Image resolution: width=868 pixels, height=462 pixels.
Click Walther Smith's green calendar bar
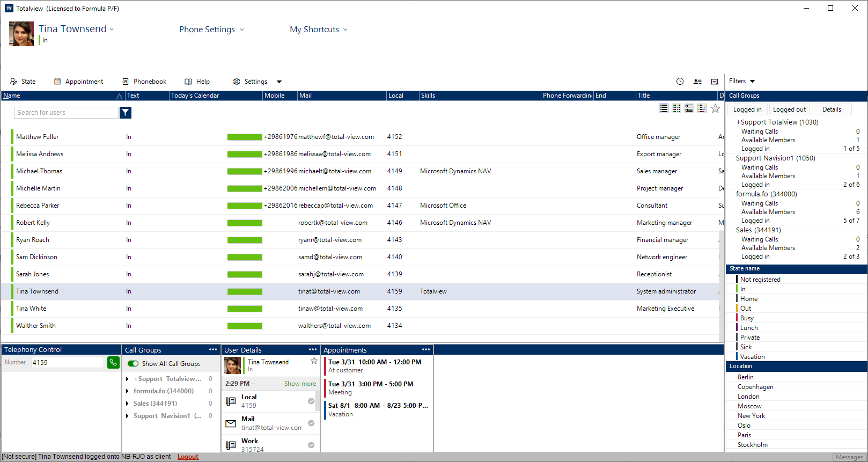245,326
